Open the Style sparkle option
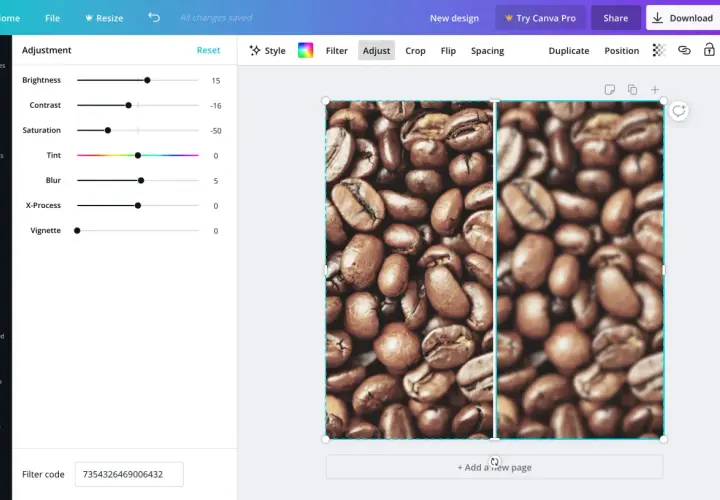 [x=267, y=51]
